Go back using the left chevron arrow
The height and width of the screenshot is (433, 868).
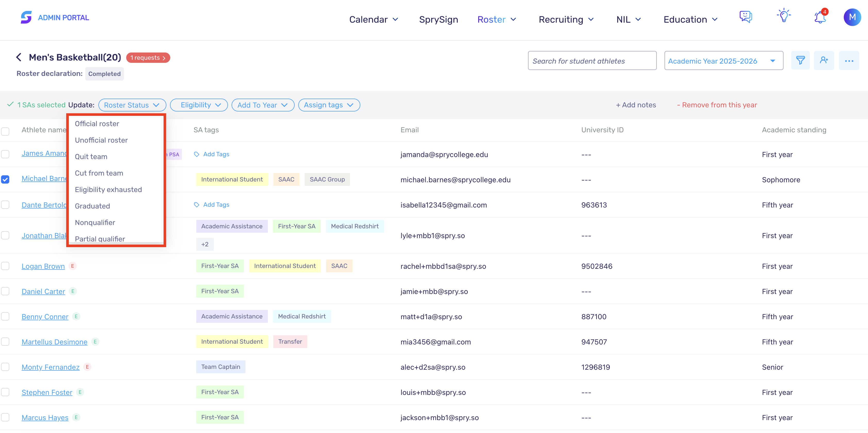19,57
